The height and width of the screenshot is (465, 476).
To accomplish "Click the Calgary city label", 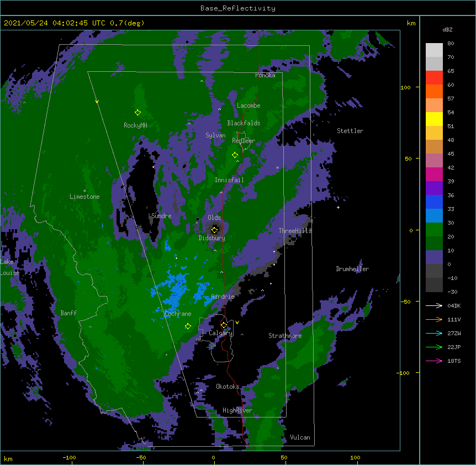I will (x=220, y=333).
